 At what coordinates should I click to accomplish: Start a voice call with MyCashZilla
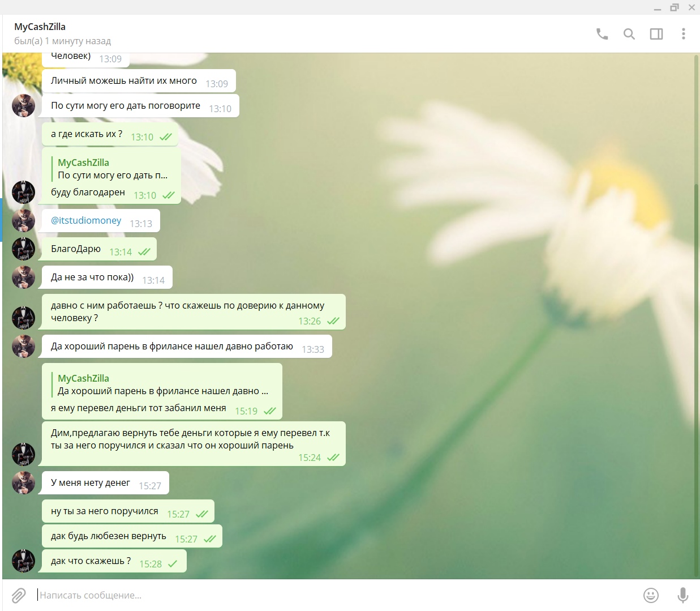(602, 34)
